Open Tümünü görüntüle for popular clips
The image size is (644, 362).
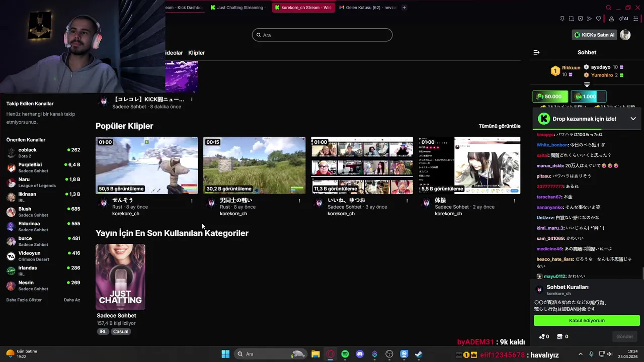coord(500,126)
